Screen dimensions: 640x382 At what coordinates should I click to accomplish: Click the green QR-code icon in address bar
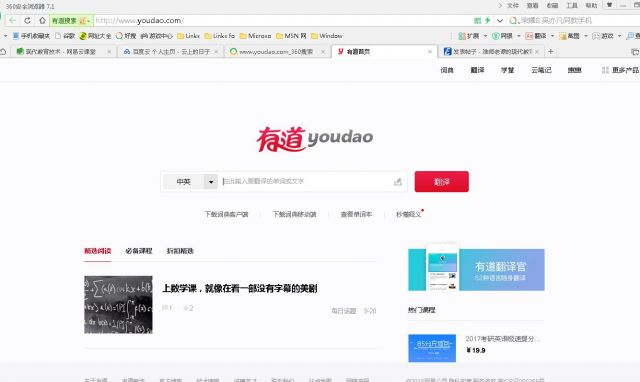pyautogui.click(x=478, y=20)
